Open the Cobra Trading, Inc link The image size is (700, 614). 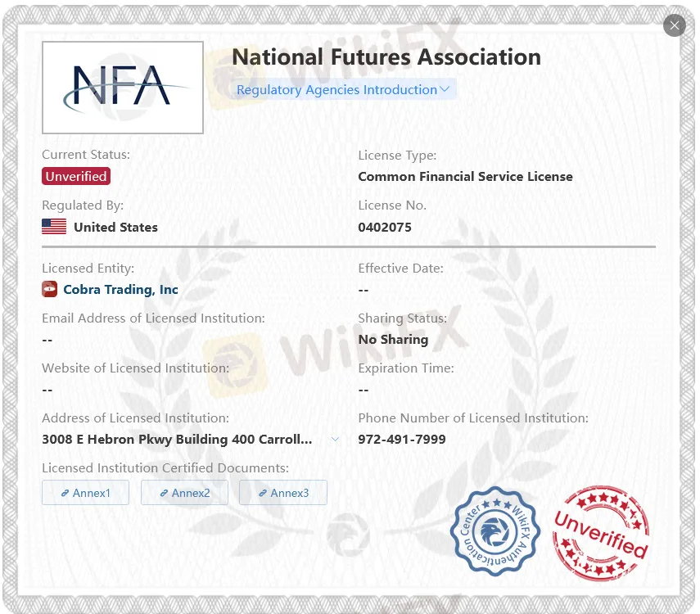[120, 289]
